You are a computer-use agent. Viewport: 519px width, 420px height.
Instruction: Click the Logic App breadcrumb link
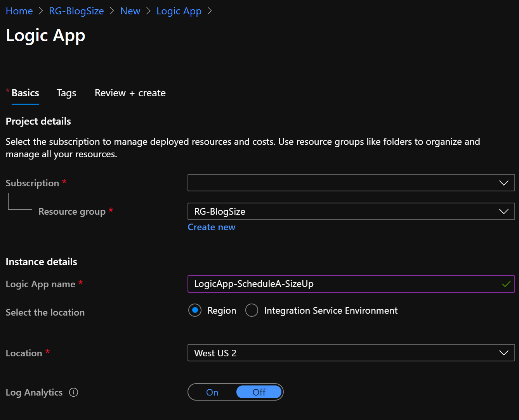[x=179, y=11]
